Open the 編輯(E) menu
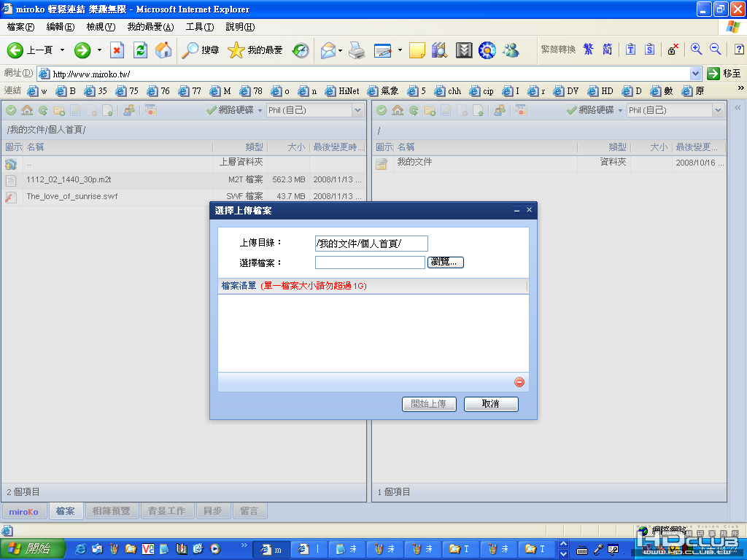The height and width of the screenshot is (560, 747). pyautogui.click(x=61, y=27)
